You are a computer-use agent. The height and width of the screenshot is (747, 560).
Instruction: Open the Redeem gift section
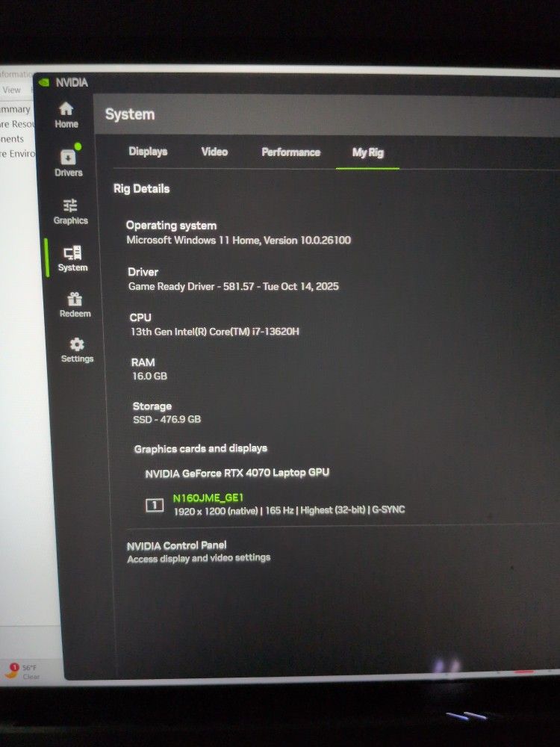[75, 305]
